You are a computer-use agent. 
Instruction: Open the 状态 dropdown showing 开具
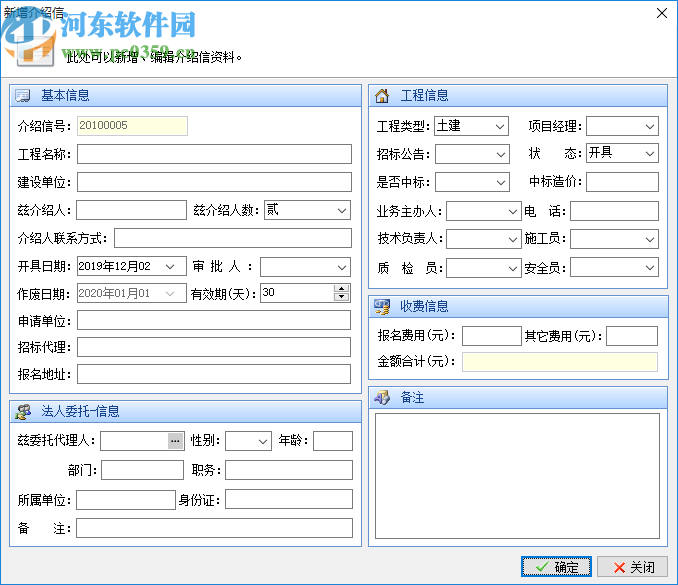pyautogui.click(x=622, y=153)
